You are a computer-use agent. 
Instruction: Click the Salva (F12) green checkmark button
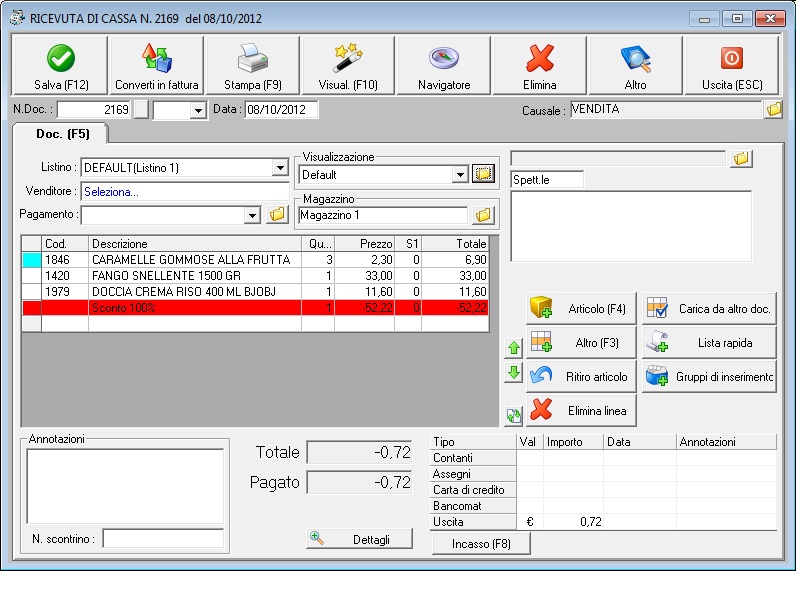pyautogui.click(x=60, y=66)
